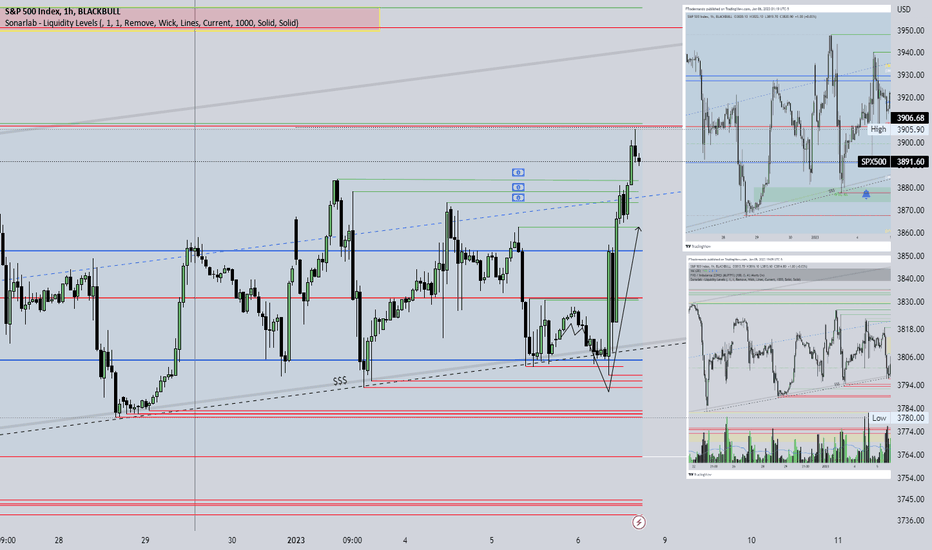Click date 10 on the time axis

point(751,540)
